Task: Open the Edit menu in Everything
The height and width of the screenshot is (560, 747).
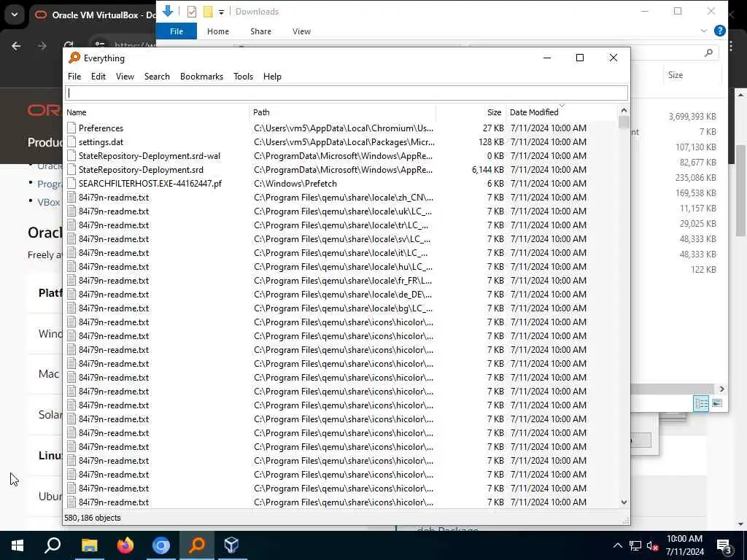Action: [x=98, y=76]
